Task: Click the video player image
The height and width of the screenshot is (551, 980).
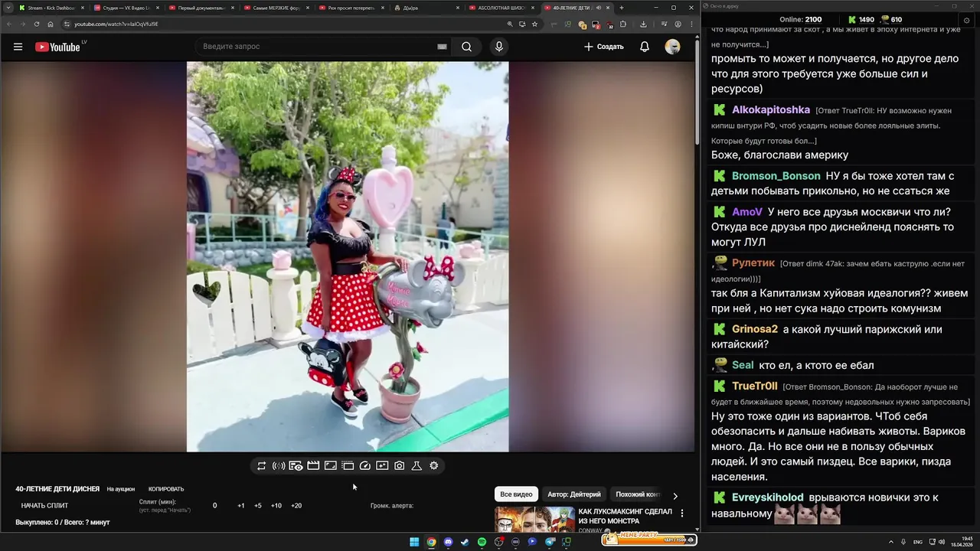Action: click(x=348, y=256)
